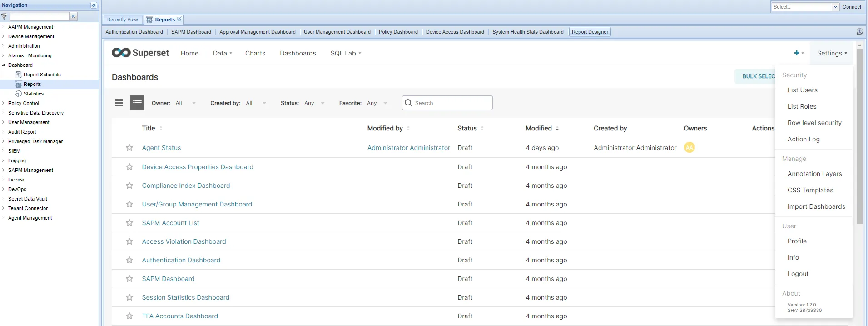Open the Favorite filter dropdown
Screen dimensions: 868x326
pyautogui.click(x=377, y=103)
